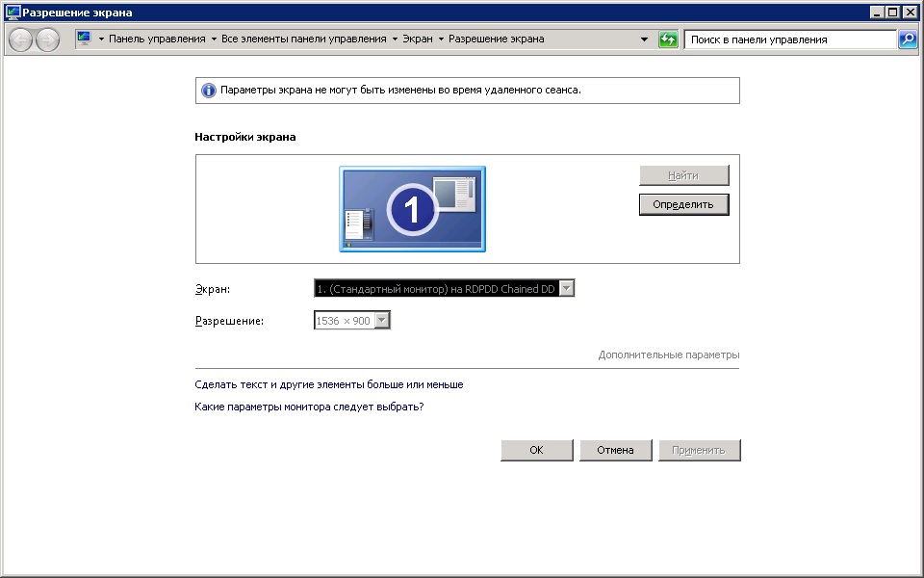Click the Back navigation arrow button
Viewport: 924px width, 578px height.
pos(21,39)
